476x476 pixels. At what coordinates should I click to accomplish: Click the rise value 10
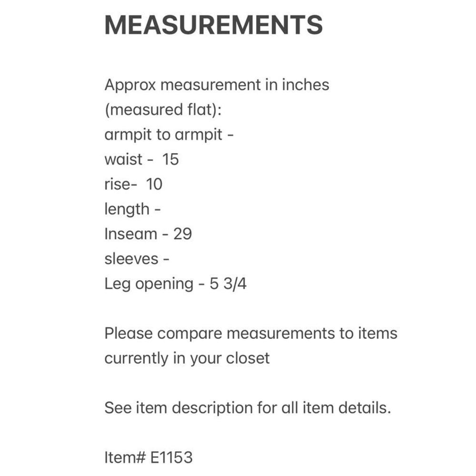click(154, 184)
